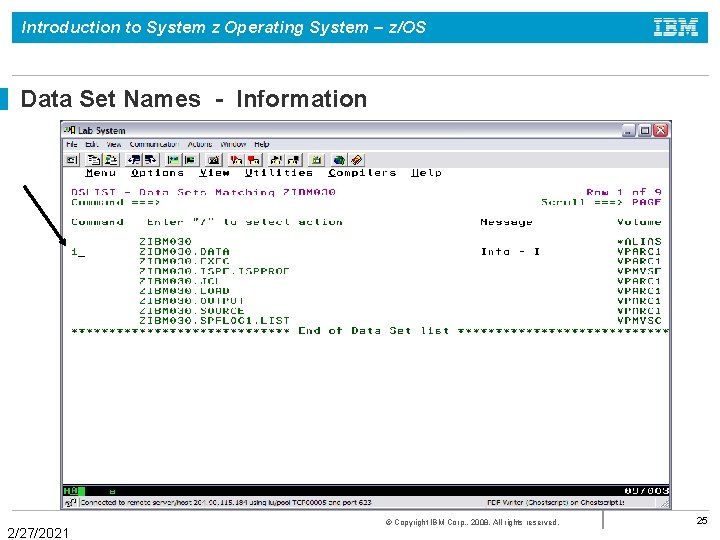The width and height of the screenshot is (720, 540).
Task: Click the connection status icon in status bar
Action: point(71,502)
